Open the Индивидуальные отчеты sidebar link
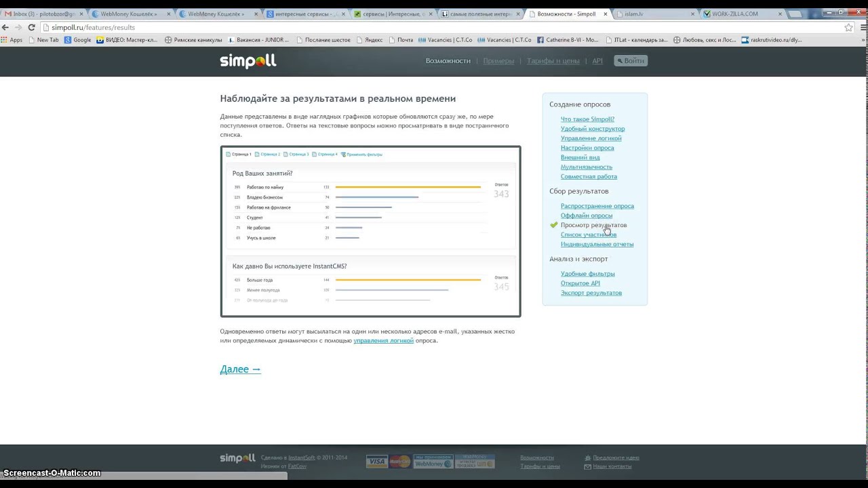 [x=597, y=244]
